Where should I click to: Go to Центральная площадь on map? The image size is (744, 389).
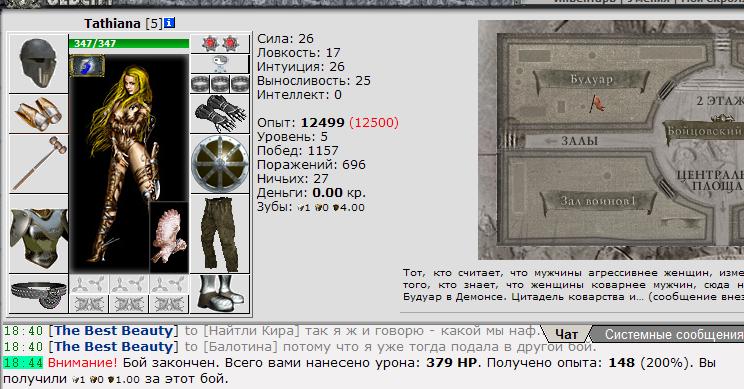[x=711, y=181]
